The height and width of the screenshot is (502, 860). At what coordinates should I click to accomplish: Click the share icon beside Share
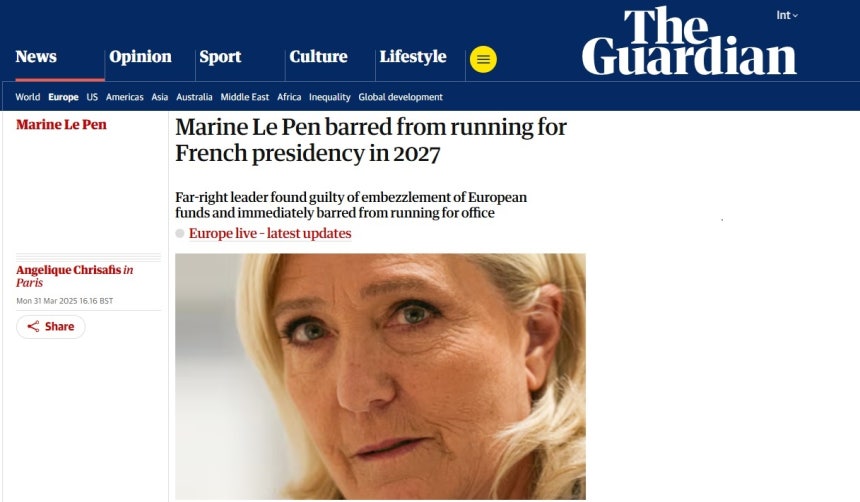[x=33, y=326]
